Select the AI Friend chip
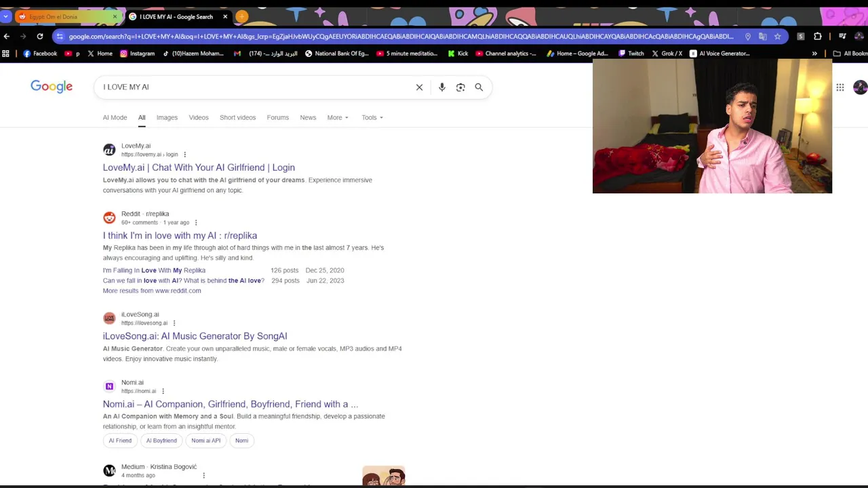Image resolution: width=868 pixels, height=488 pixels. tap(120, 441)
